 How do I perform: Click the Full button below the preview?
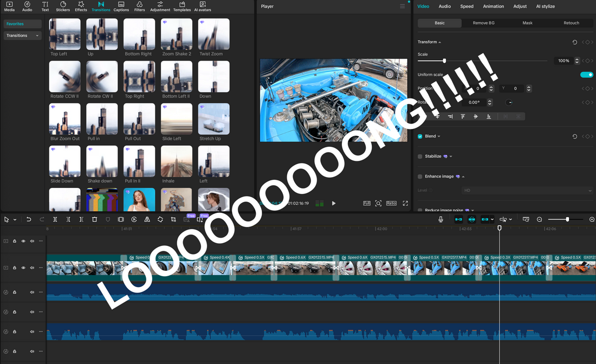[x=366, y=203]
